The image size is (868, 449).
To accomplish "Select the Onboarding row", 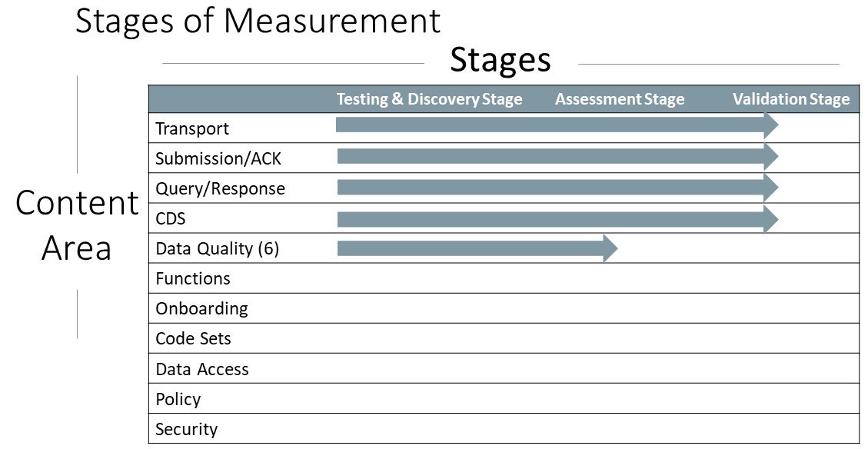I will 504,308.
